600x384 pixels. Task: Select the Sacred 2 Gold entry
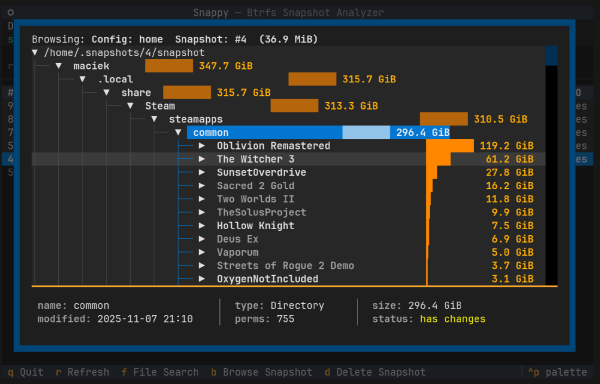[x=256, y=185]
